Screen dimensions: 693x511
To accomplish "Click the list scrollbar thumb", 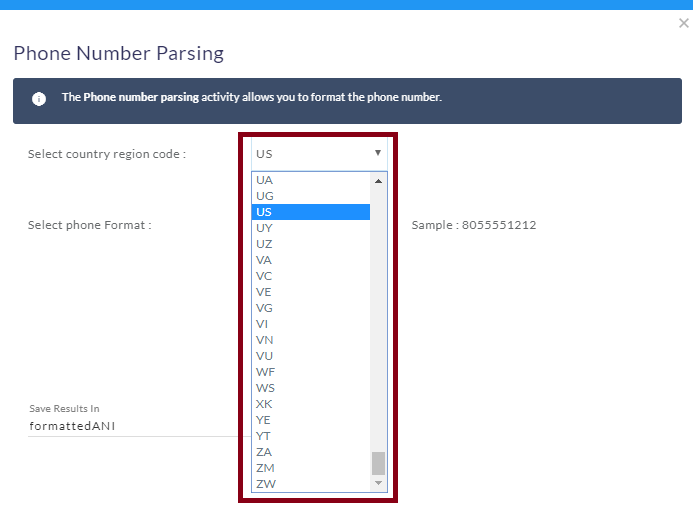I will pos(378,463).
